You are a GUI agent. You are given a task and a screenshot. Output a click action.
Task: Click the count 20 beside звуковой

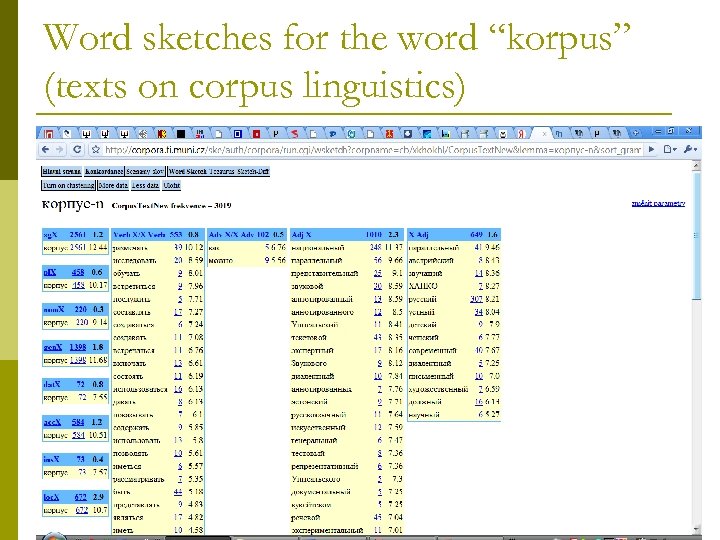[x=377, y=286]
